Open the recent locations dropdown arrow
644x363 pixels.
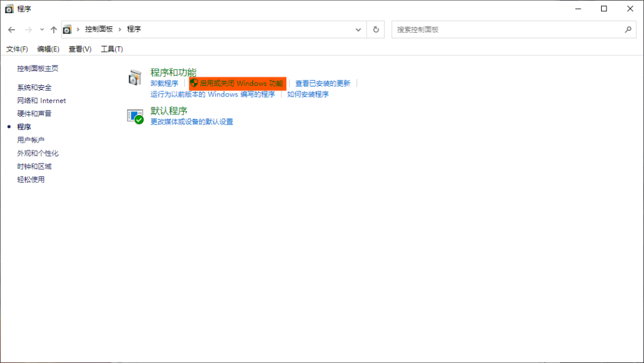[x=42, y=29]
